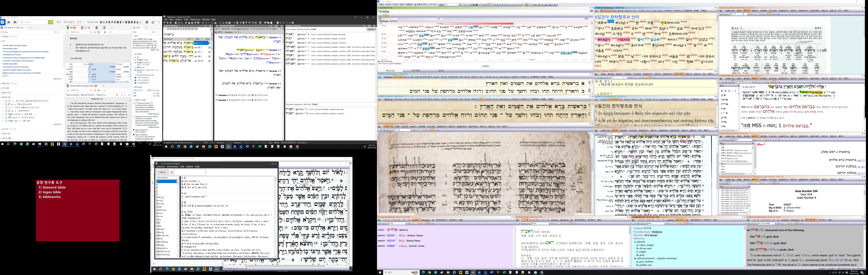Click the hamburger menu icon next to Reload

(172, 172)
